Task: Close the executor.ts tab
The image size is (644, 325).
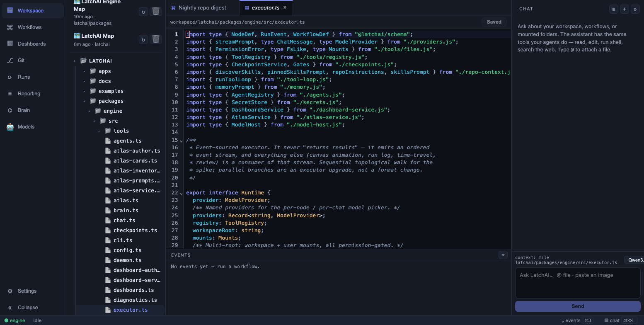Action: coord(285,7)
